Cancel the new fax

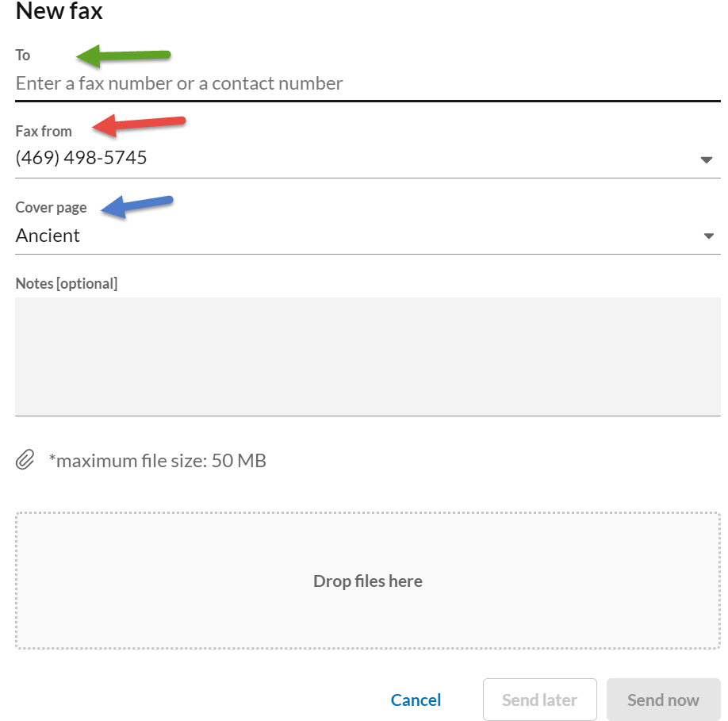[x=416, y=700]
